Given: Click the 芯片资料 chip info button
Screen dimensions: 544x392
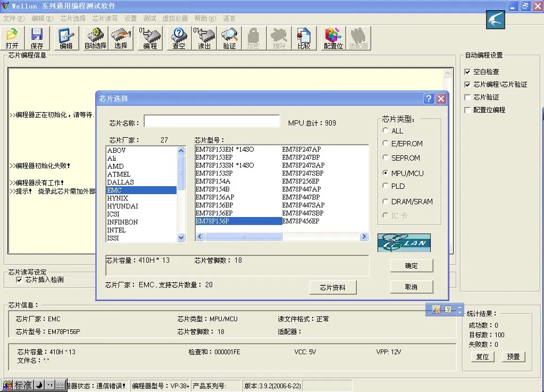Looking at the screenshot, I should pyautogui.click(x=333, y=288).
